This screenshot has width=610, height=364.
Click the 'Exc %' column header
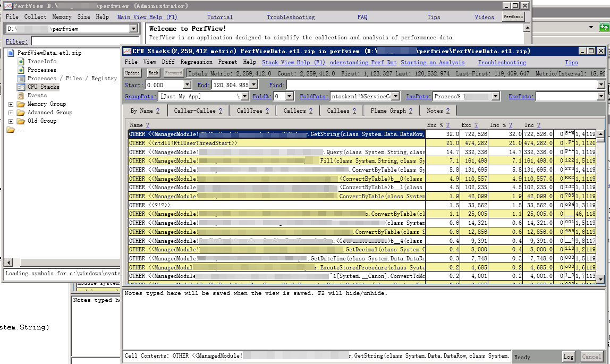(435, 125)
